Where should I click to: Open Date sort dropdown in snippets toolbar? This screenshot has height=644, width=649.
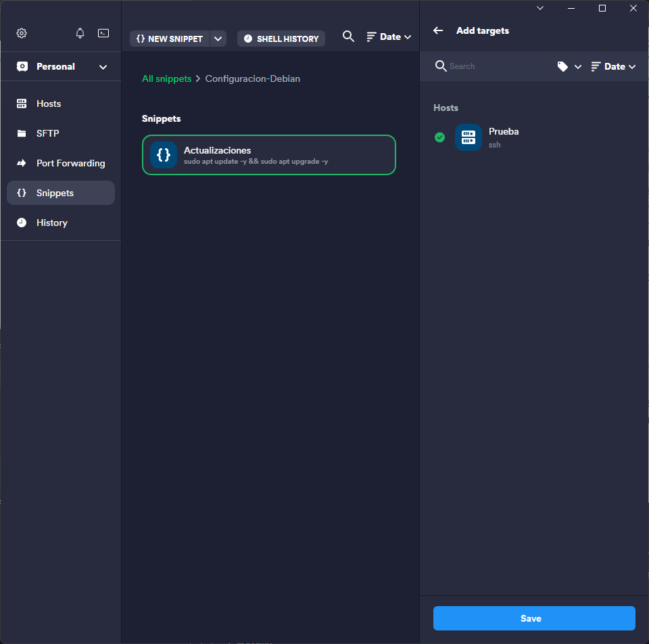(x=389, y=37)
